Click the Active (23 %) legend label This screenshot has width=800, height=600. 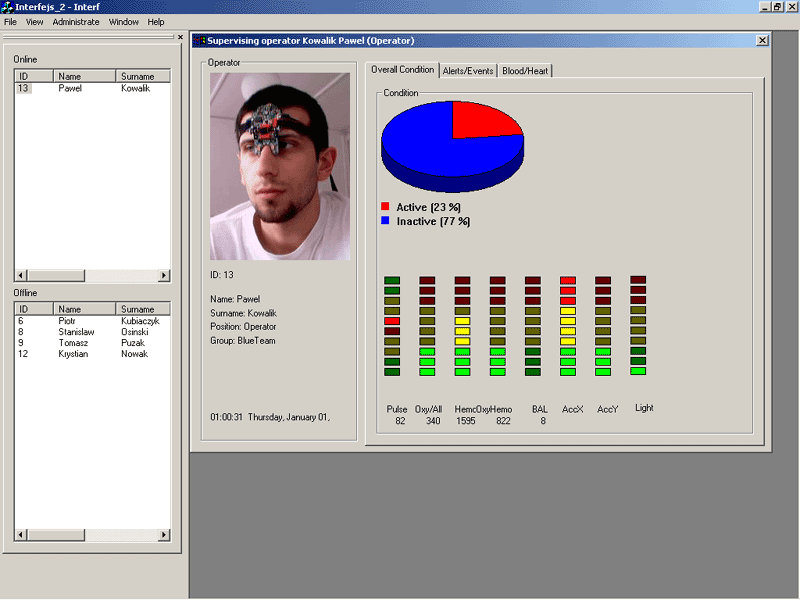click(x=429, y=207)
